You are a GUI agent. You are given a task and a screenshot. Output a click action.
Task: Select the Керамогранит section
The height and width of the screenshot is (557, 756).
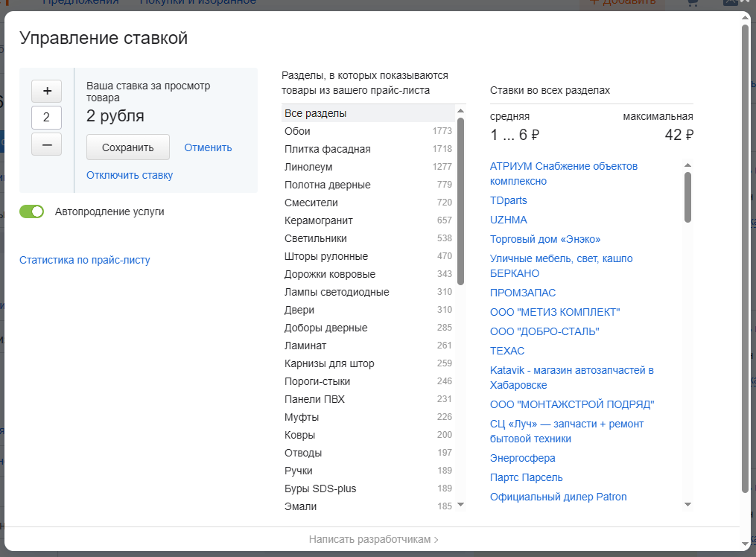tap(368, 220)
